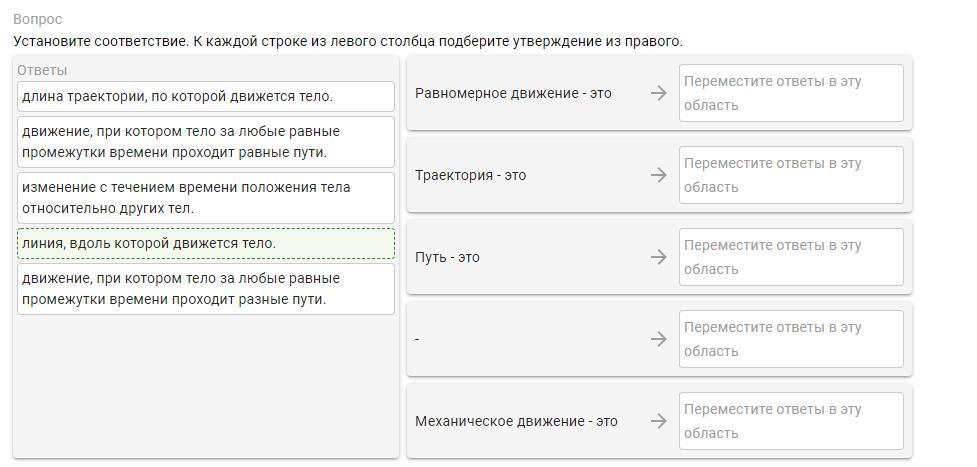Click drop area for Равномерное движение

click(791, 94)
